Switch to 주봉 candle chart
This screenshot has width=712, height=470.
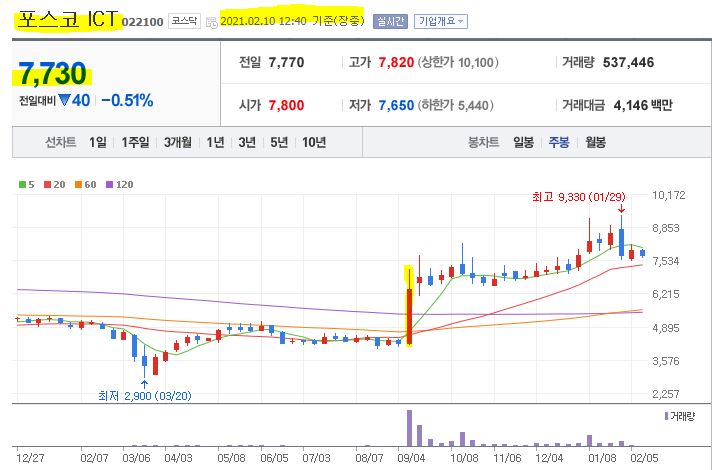tap(559, 143)
